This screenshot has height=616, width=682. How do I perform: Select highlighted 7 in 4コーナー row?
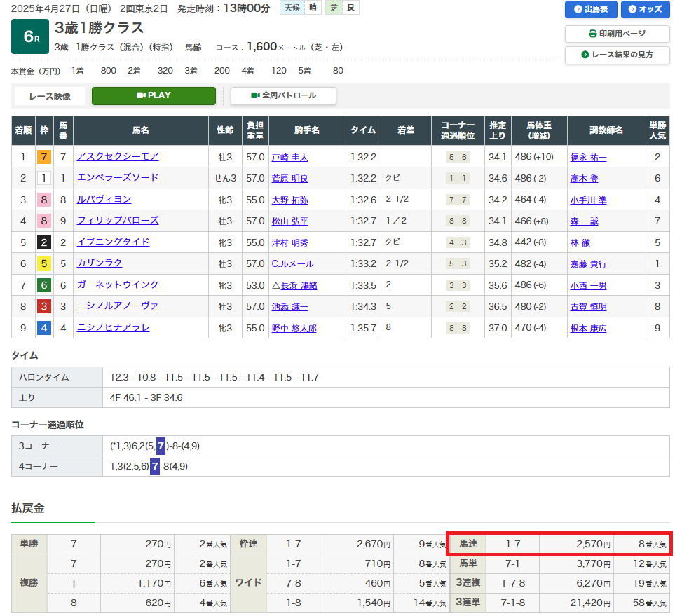pyautogui.click(x=155, y=467)
